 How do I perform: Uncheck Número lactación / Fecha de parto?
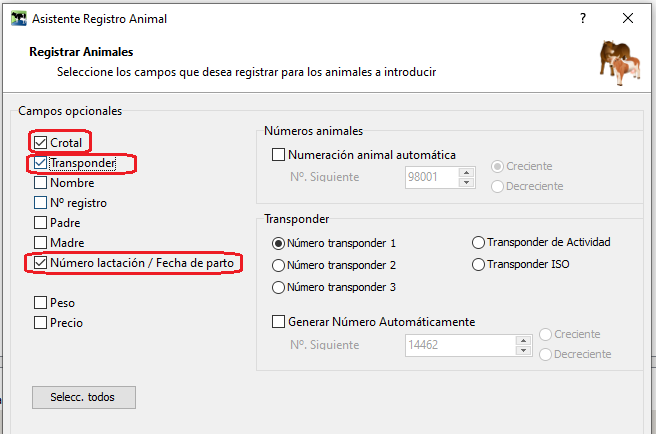tap(40, 263)
